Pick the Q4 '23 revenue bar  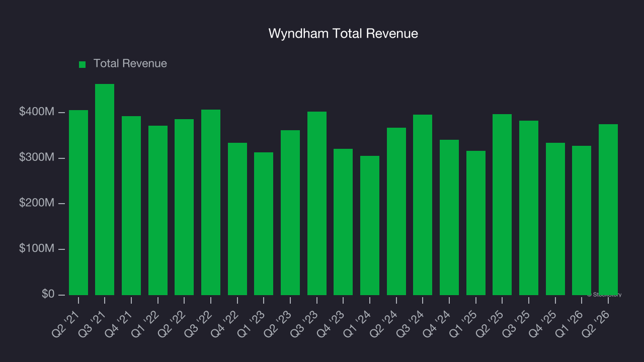pyautogui.click(x=343, y=222)
